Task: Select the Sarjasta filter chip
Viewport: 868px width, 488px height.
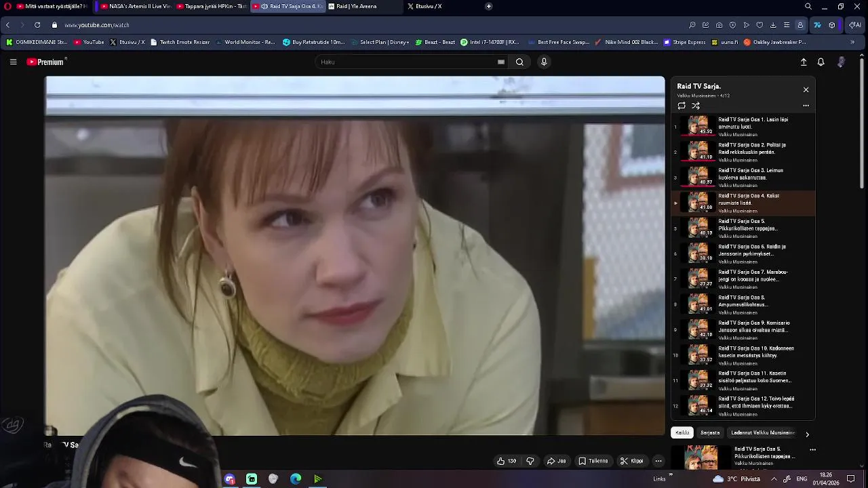Action: pos(710,432)
